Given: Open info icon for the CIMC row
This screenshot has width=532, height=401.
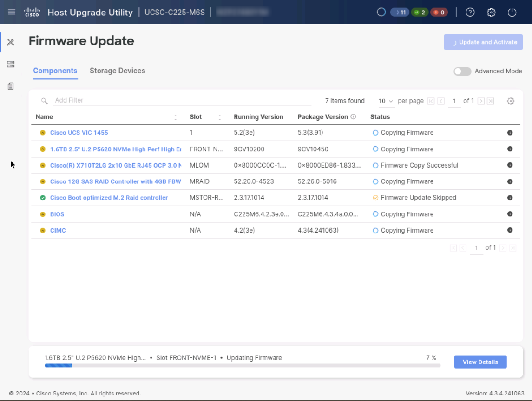Looking at the screenshot, I should tap(510, 230).
